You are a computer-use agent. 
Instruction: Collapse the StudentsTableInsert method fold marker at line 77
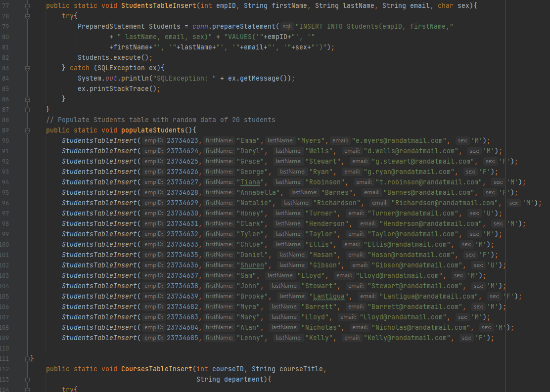click(27, 6)
